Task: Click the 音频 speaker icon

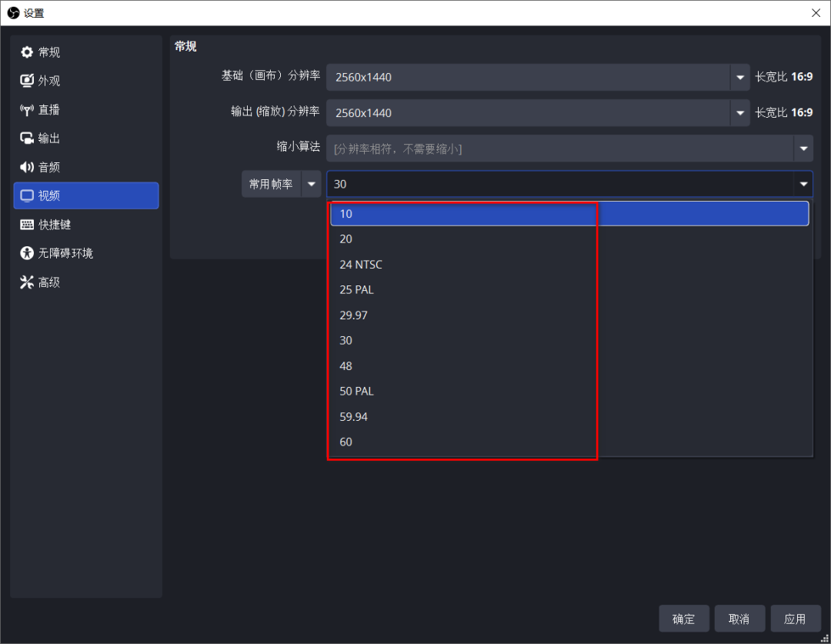Action: [x=27, y=167]
